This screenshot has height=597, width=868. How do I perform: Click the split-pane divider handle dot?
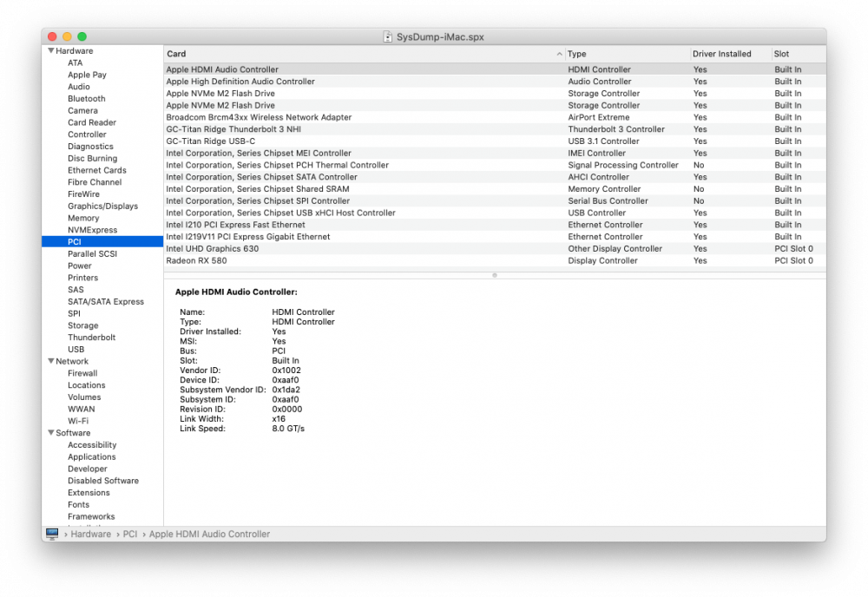495,275
